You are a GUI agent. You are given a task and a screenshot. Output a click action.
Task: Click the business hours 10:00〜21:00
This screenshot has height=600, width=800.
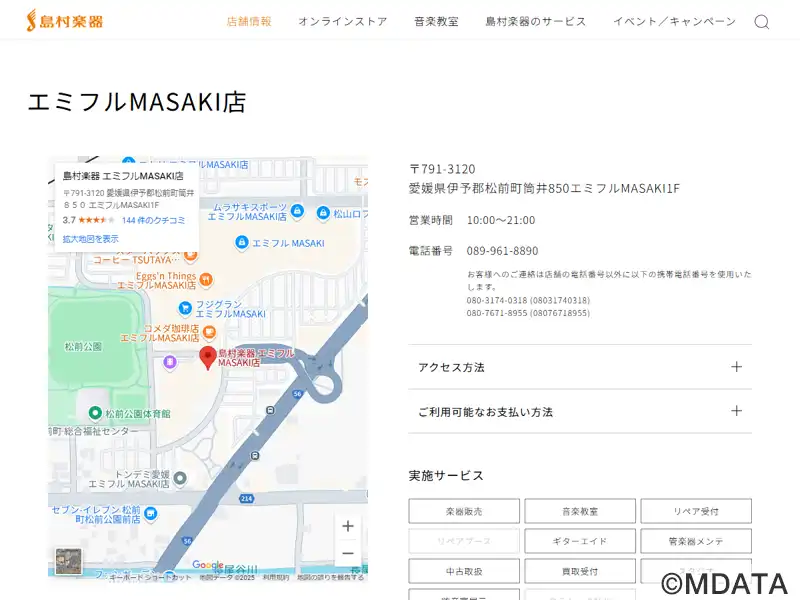click(x=501, y=220)
